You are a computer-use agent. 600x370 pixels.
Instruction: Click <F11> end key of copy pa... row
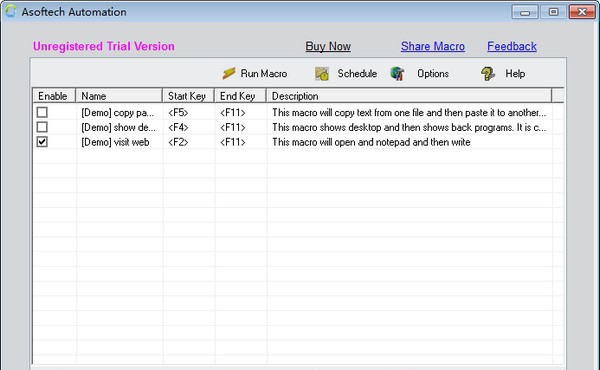(x=233, y=112)
